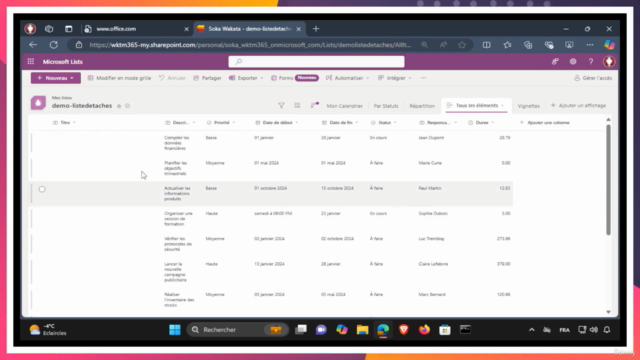Open the Windows Start menu
Screen dimensions: 640x360
175,330
